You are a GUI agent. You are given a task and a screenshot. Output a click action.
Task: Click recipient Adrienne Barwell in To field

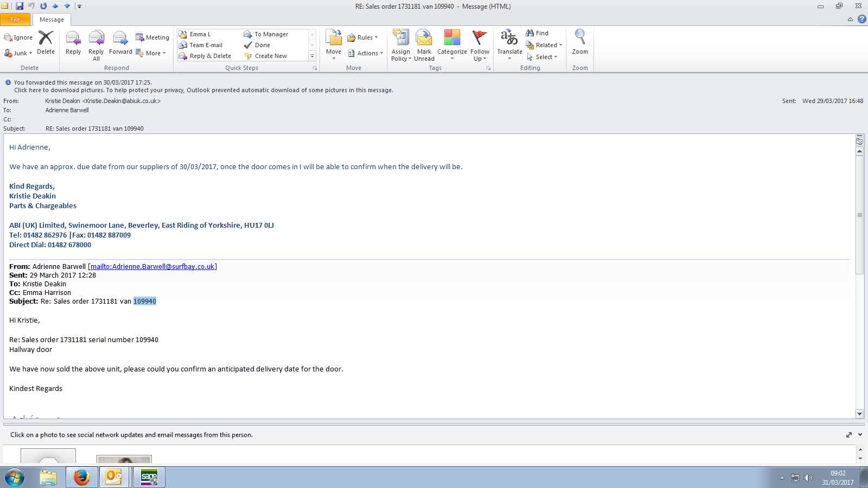click(67, 110)
